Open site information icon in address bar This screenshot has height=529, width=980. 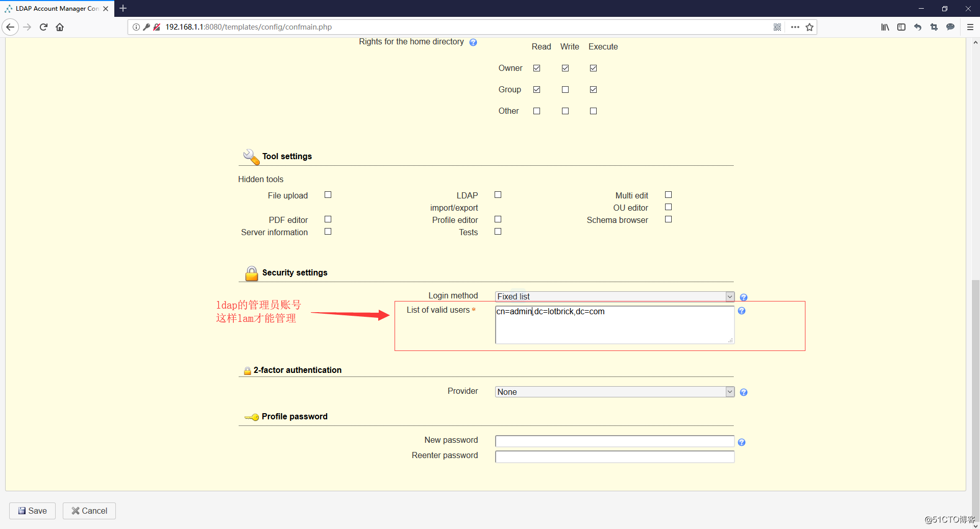coord(136,27)
